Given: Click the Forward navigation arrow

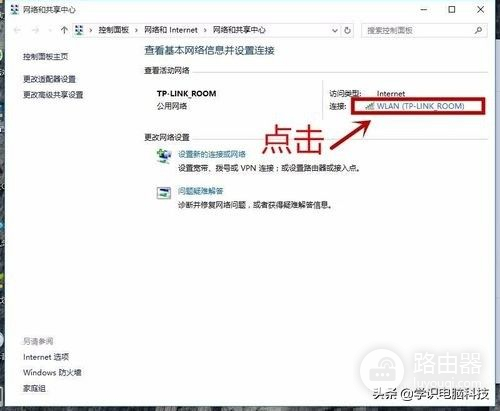Looking at the screenshot, I should click(35, 30).
